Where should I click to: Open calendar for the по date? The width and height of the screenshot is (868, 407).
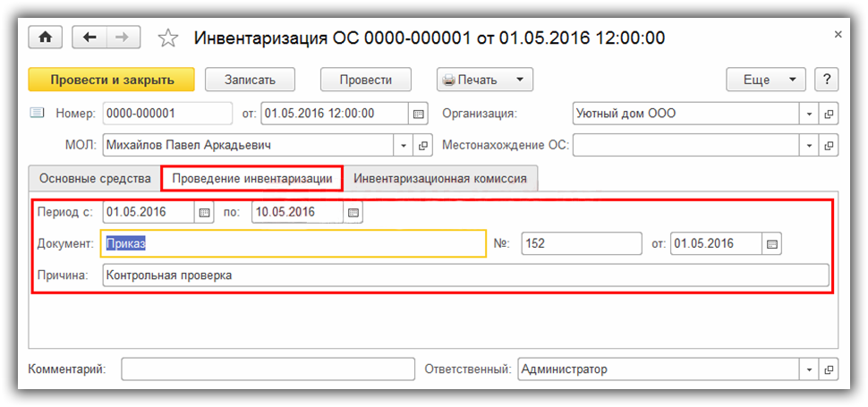tap(353, 212)
